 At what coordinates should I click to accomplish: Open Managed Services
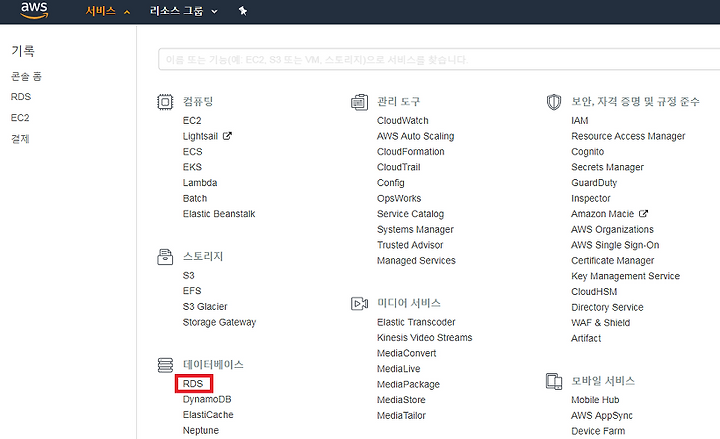click(416, 261)
